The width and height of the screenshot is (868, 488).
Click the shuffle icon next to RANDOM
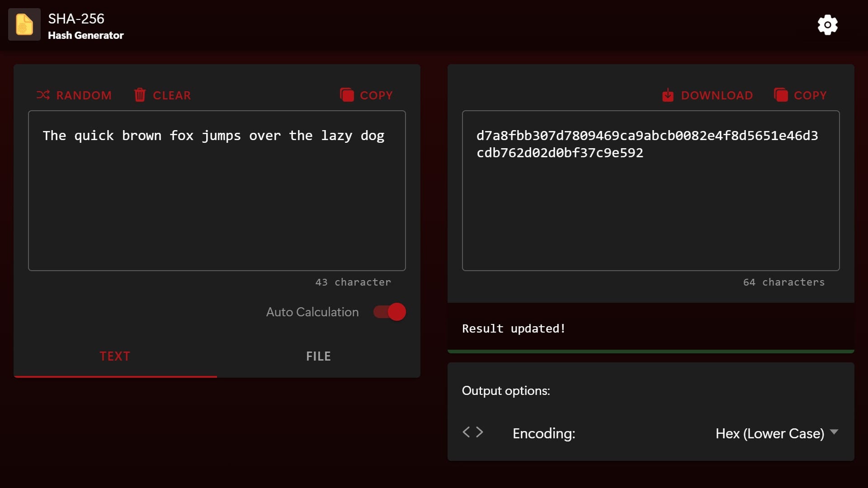[x=43, y=95]
